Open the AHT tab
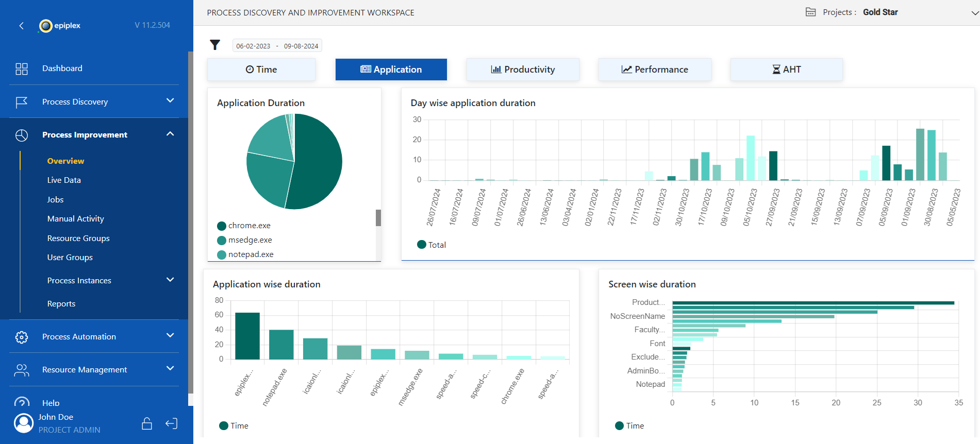 [787, 70]
